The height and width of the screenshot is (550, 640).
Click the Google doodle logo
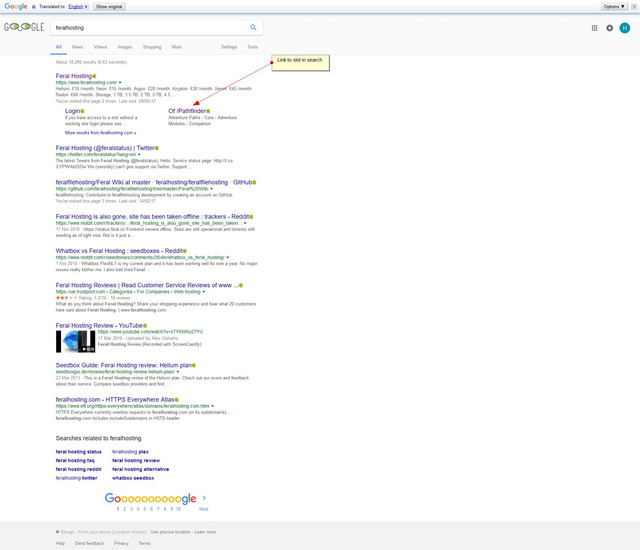24,27
